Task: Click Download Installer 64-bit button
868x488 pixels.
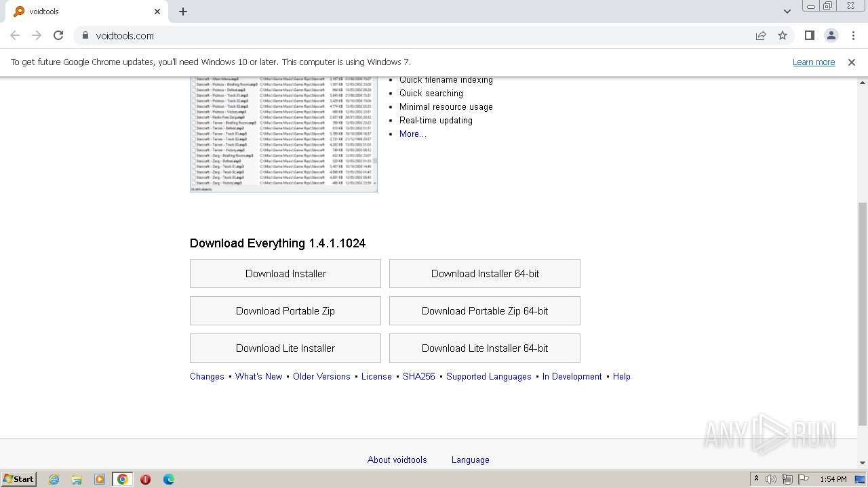Action: 485,273
